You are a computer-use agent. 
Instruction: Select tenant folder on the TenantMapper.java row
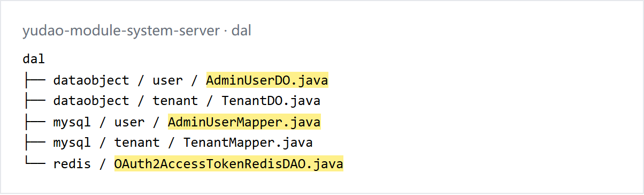(137, 142)
